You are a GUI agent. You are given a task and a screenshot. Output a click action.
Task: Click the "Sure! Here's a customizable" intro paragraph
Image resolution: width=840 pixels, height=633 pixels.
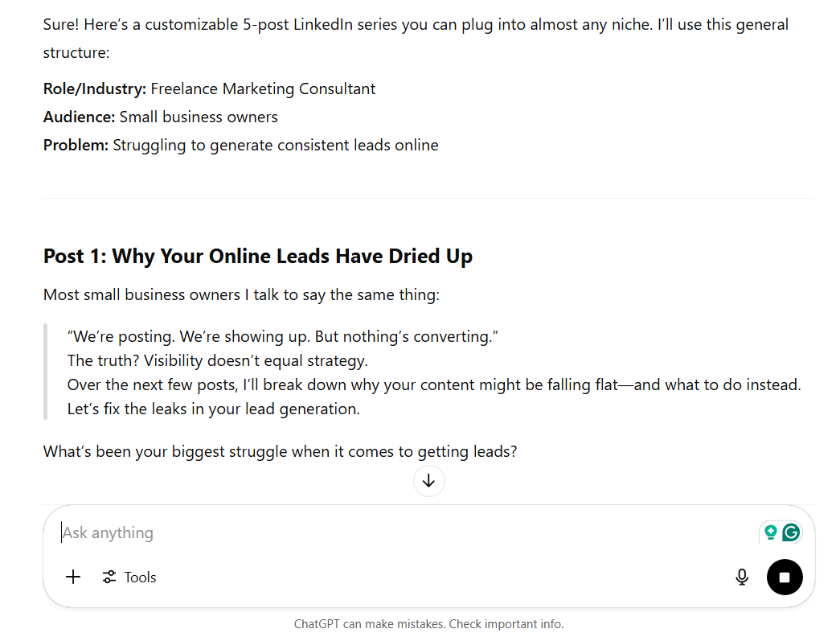click(416, 39)
